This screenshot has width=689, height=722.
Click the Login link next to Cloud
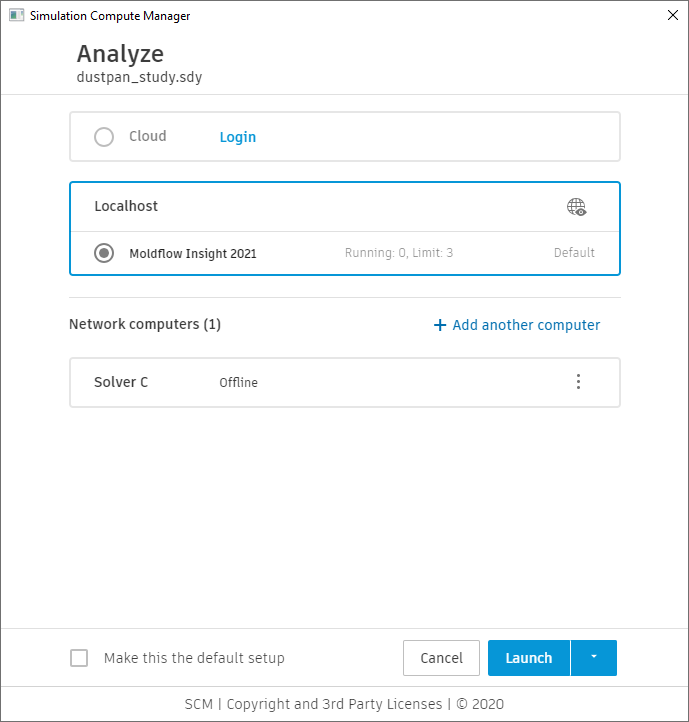click(x=238, y=137)
